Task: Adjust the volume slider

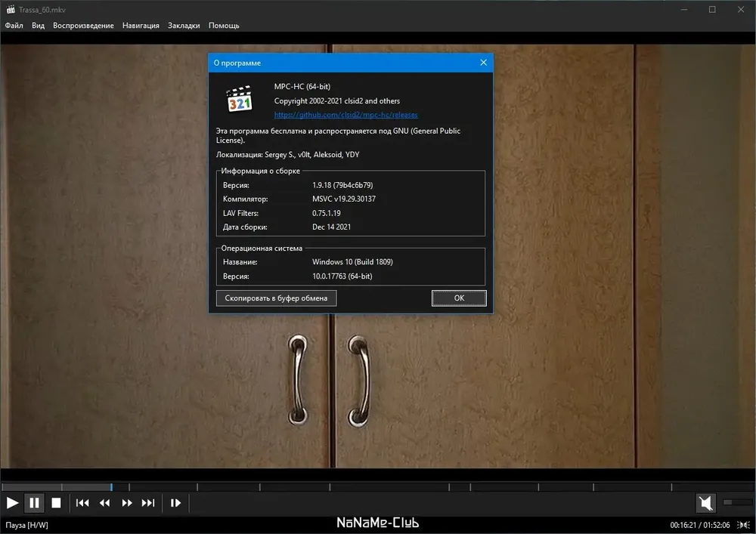Action: click(738, 503)
